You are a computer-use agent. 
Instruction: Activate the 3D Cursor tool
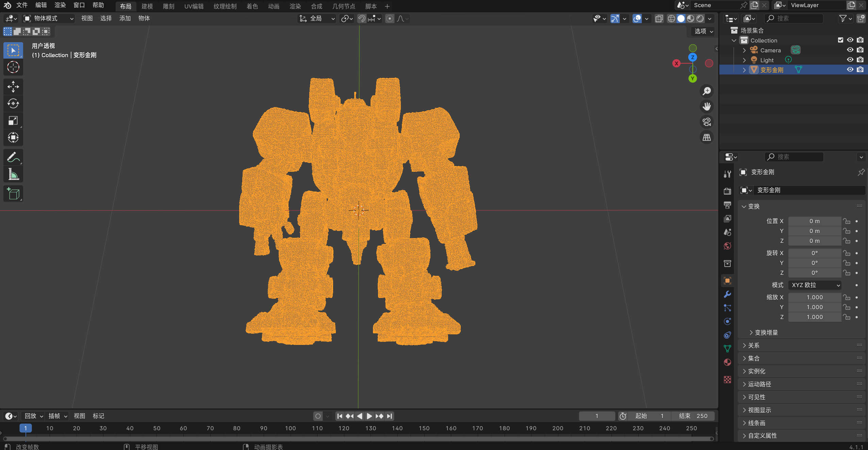[x=13, y=67]
